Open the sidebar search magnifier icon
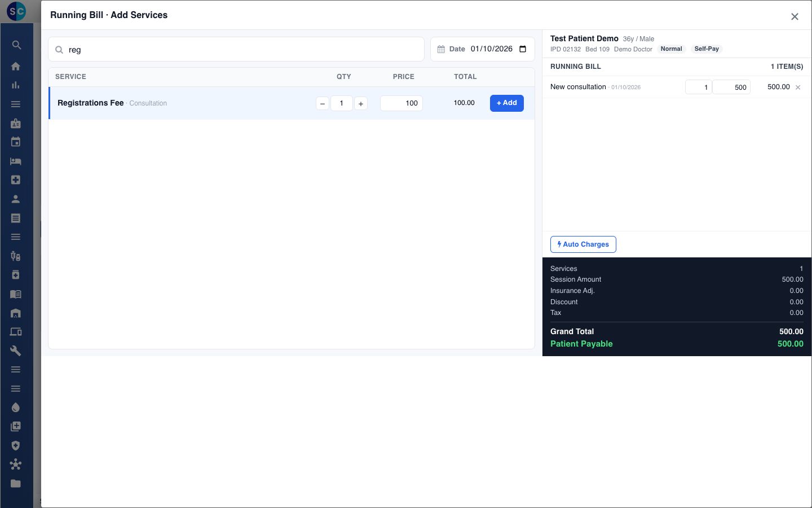 tap(16, 45)
